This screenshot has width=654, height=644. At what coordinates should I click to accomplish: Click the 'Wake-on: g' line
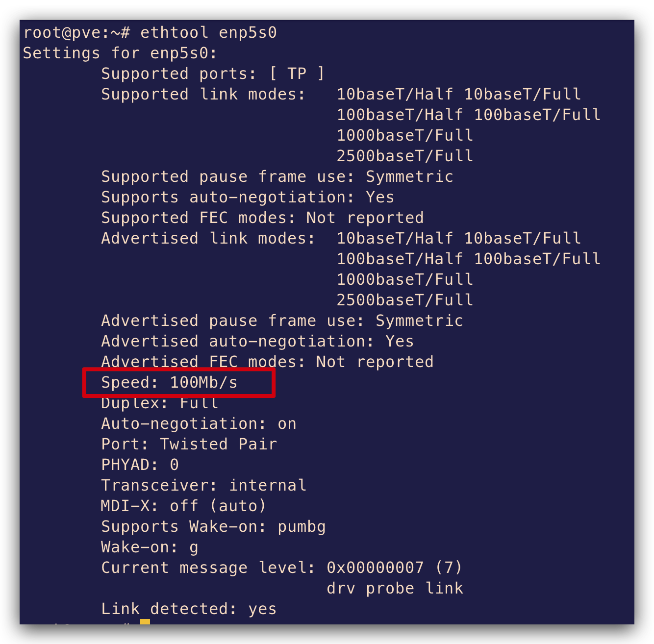[150, 547]
